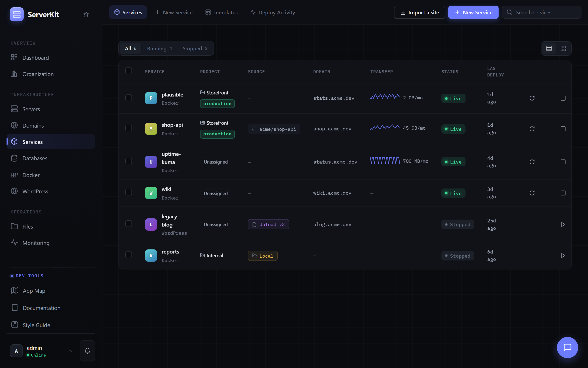Start the legacy-blog service
Screen dimensions: 588x368
(563, 224)
